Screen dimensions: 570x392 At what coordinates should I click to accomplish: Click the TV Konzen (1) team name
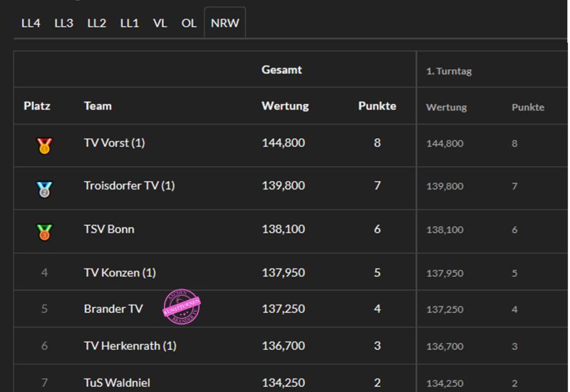(119, 272)
